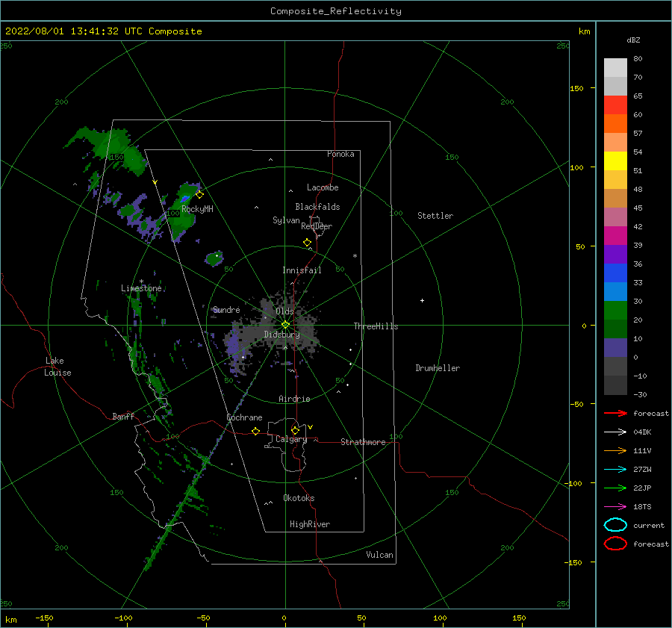The width and height of the screenshot is (672, 628).
Task: Click the yellow diamond marker above Calgary label
Action: 295,430
